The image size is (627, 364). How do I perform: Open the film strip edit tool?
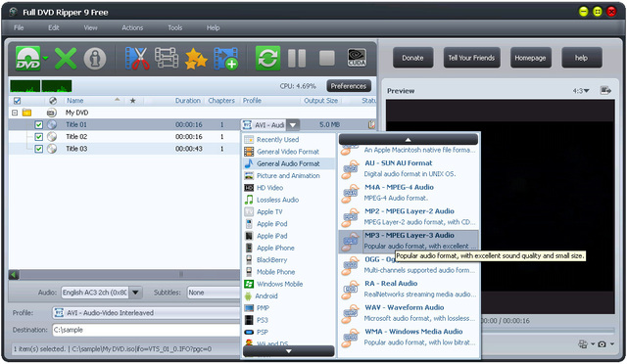167,59
